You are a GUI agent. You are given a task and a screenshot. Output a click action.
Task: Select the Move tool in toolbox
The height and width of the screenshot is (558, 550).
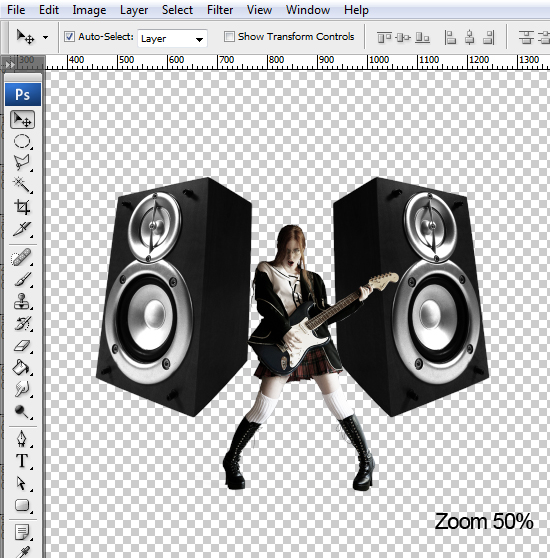click(x=22, y=120)
